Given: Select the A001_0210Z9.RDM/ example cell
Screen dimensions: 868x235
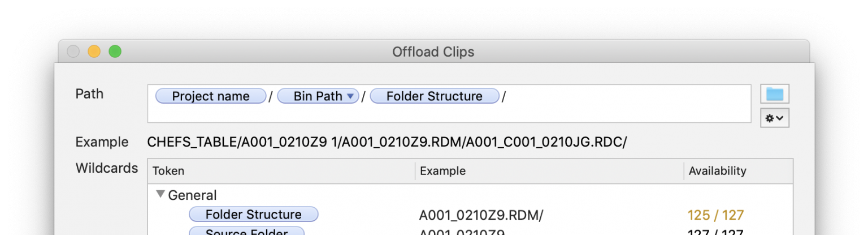Looking at the screenshot, I should [x=481, y=215].
